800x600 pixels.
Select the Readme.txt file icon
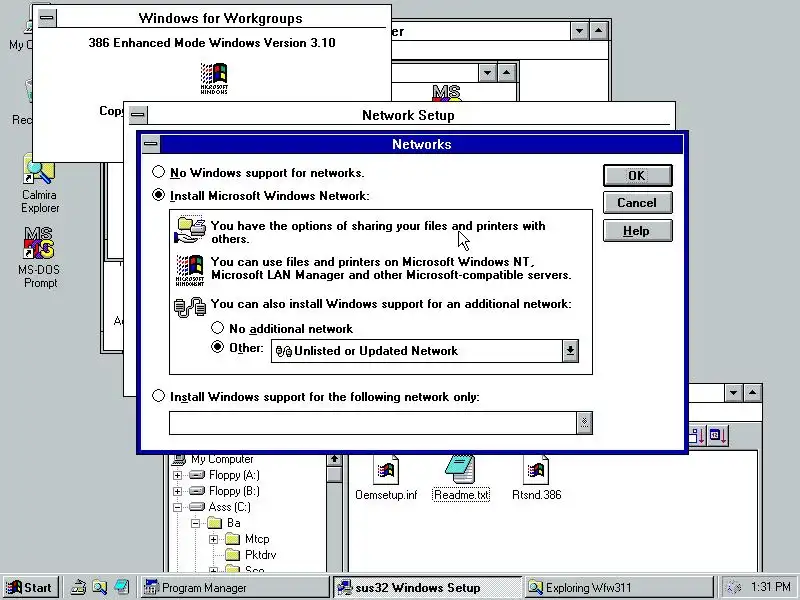pos(461,477)
